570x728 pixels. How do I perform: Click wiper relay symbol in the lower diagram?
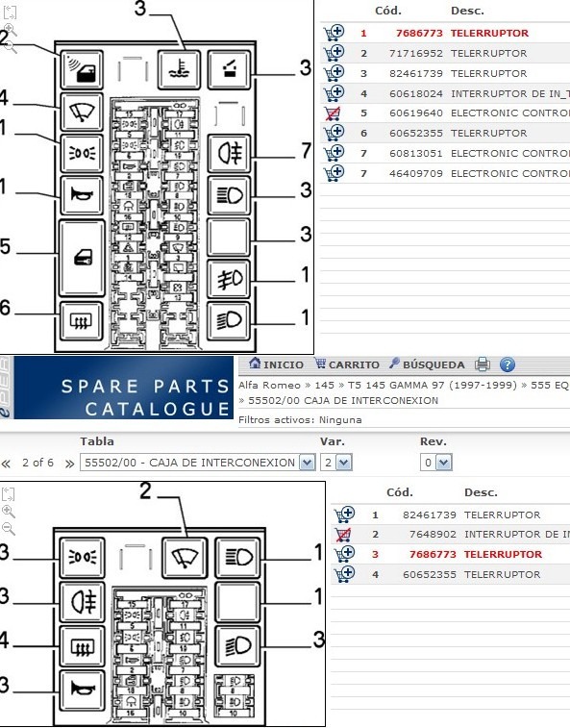(185, 557)
